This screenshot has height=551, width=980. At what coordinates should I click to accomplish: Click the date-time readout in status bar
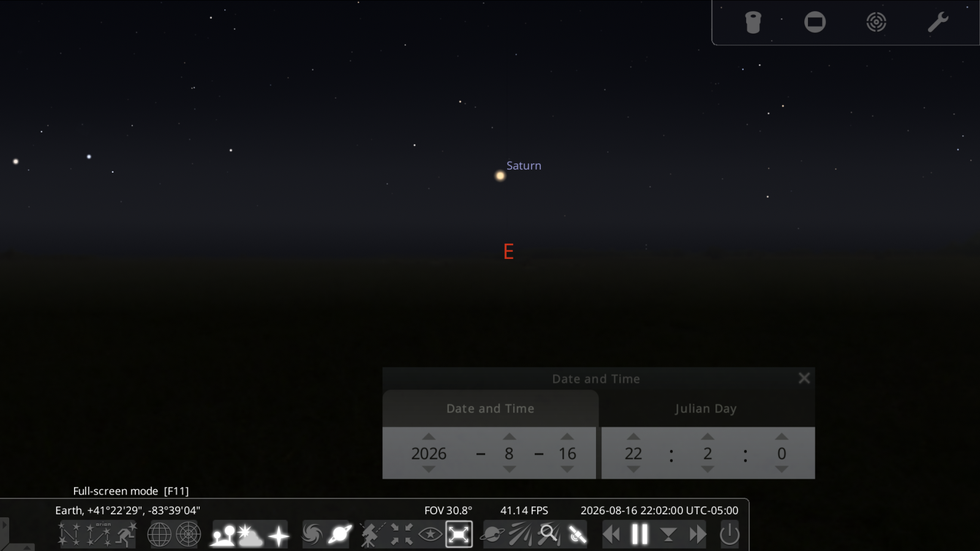tap(659, 510)
